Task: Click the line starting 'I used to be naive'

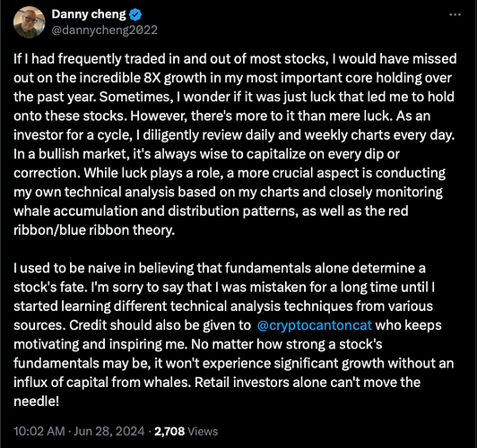Action: click(x=220, y=268)
